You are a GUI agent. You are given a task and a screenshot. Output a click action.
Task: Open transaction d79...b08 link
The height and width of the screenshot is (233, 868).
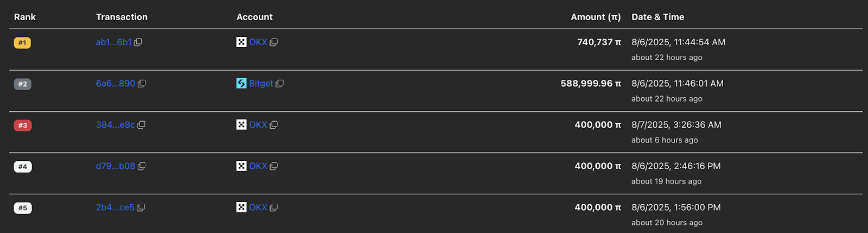116,166
